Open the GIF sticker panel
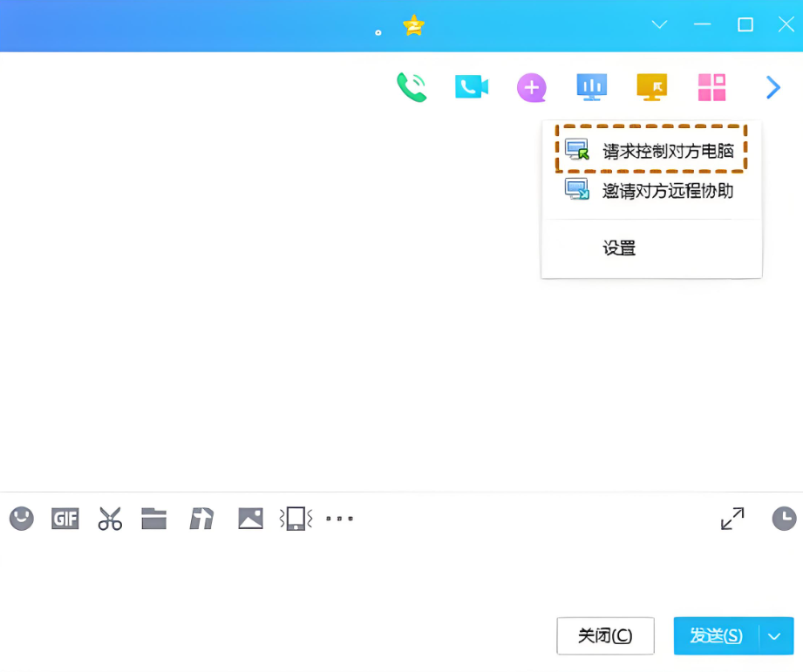Image resolution: width=803 pixels, height=672 pixels. tap(65, 519)
